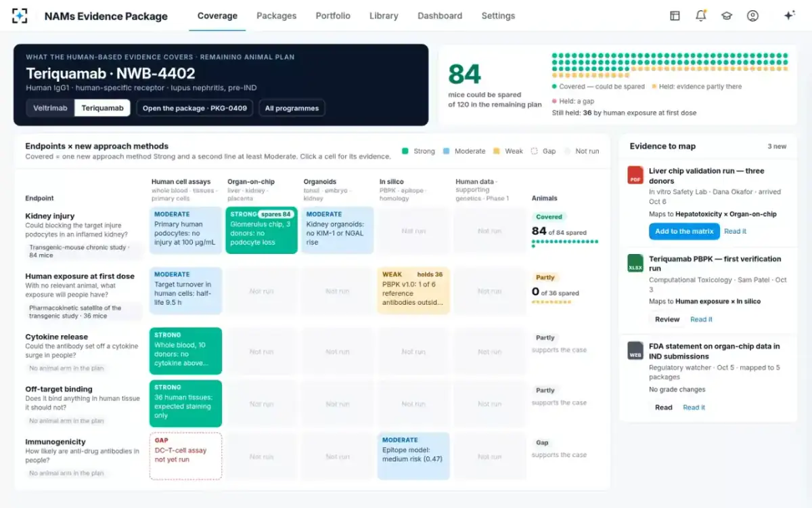Viewport: 812px width, 508px height.
Task: Open the Packages tab
Action: [277, 16]
